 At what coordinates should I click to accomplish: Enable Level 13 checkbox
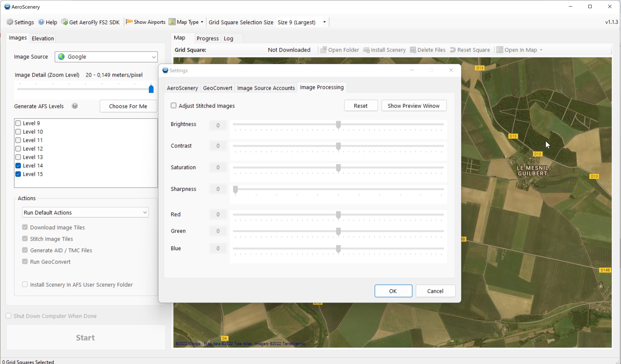point(18,157)
